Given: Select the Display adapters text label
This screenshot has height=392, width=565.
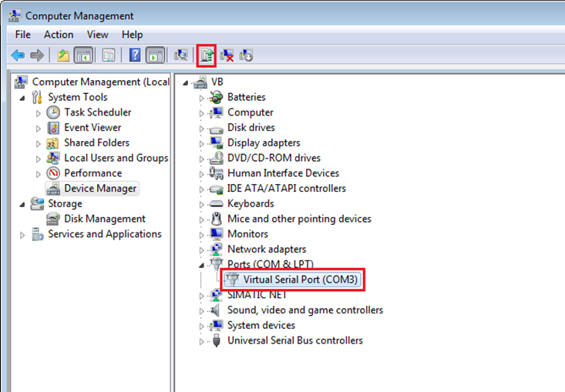Looking at the screenshot, I should (264, 142).
